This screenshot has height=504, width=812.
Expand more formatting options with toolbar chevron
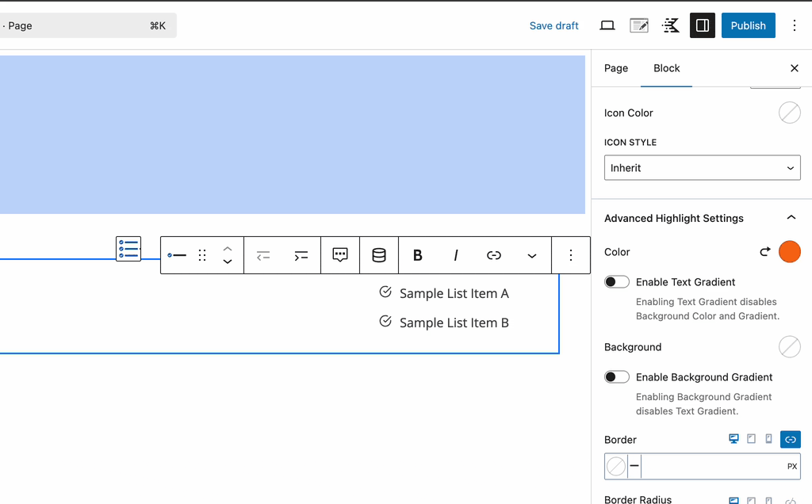(x=532, y=254)
